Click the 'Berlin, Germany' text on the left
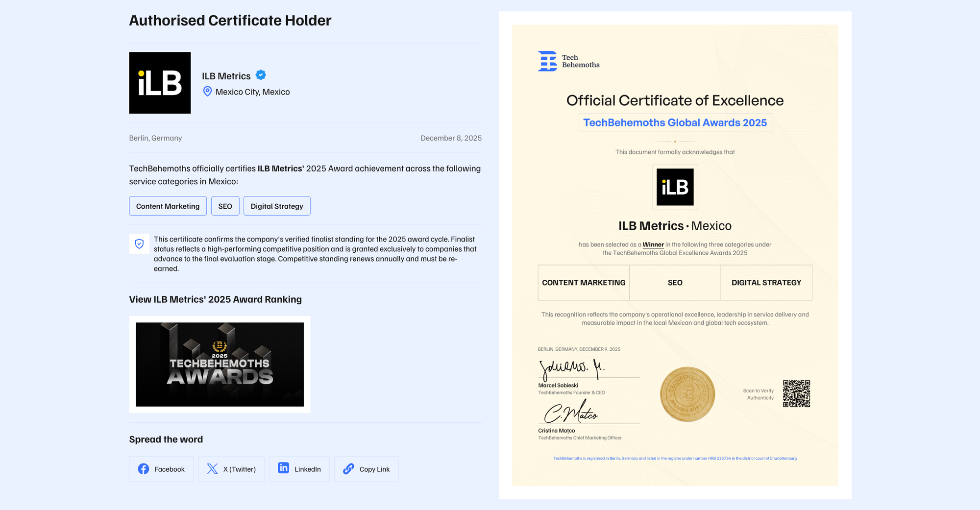The height and width of the screenshot is (510, 980). click(x=156, y=138)
